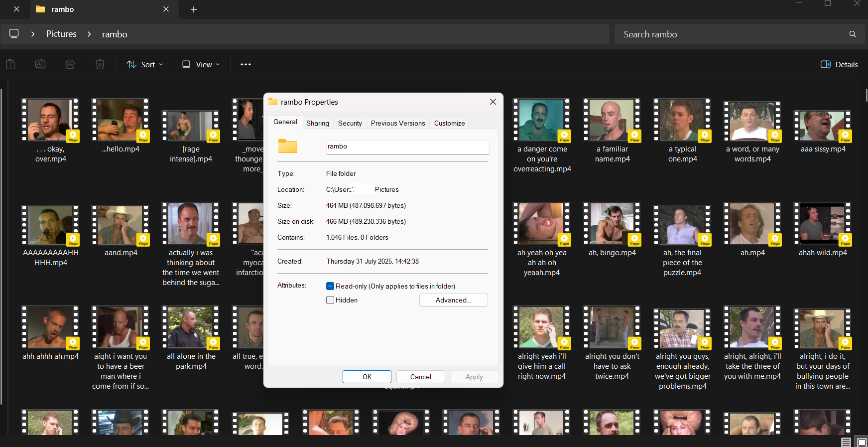
Task: Switch to the Security tab
Action: [350, 123]
